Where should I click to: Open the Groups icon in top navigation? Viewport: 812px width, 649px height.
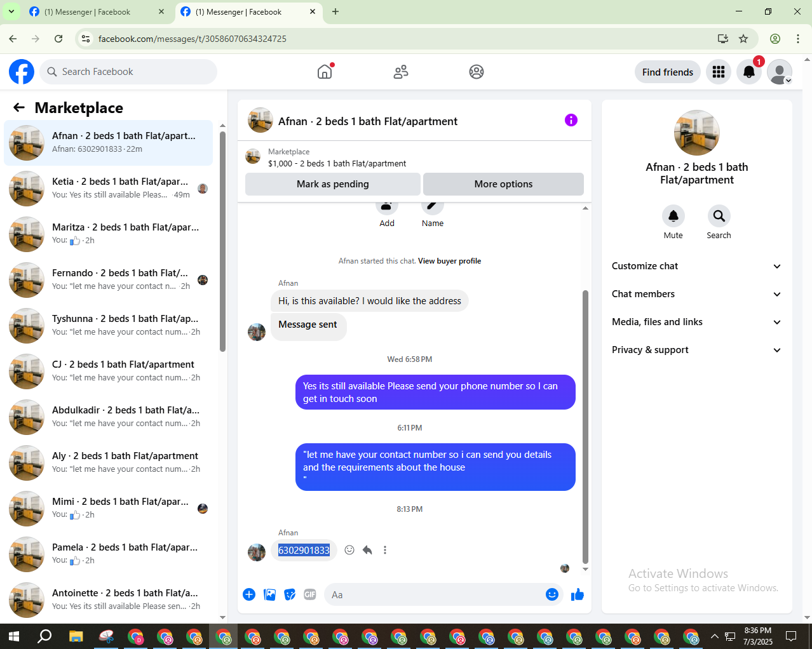point(477,72)
